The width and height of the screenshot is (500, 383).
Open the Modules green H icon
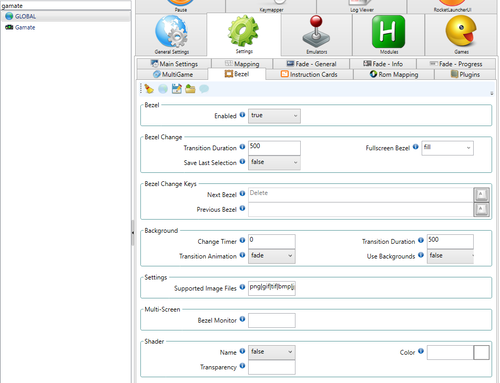[x=389, y=32]
